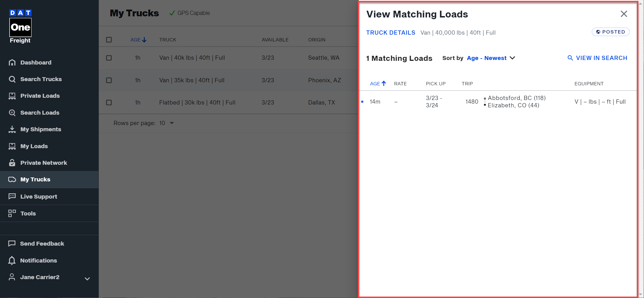
Task: Open TRUCK DETAILS in the panel
Action: coord(391,33)
